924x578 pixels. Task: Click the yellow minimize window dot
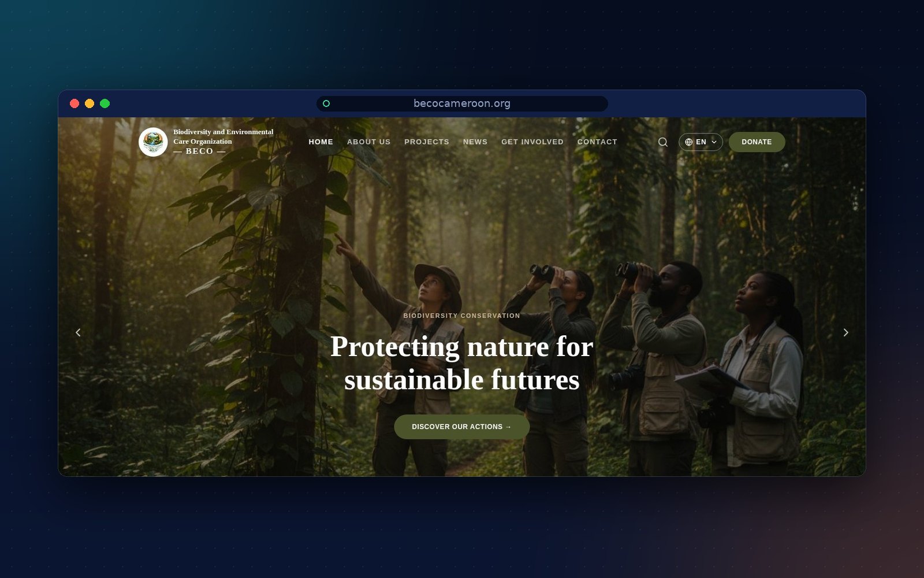tap(90, 103)
